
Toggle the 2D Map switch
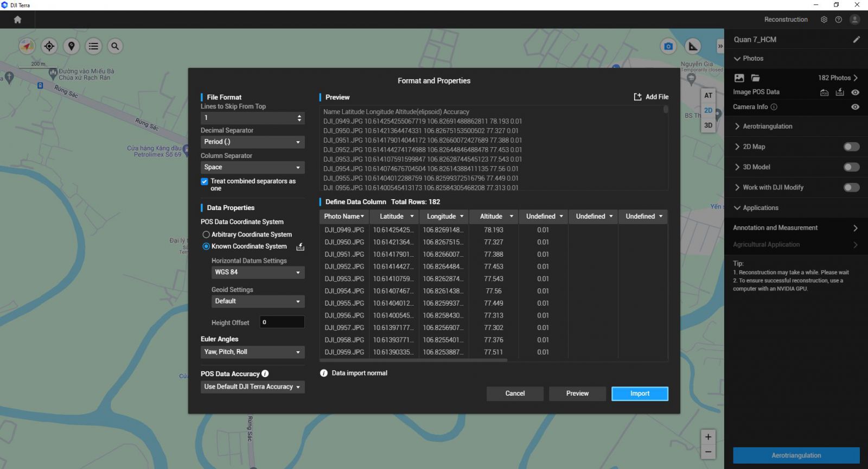pos(851,147)
